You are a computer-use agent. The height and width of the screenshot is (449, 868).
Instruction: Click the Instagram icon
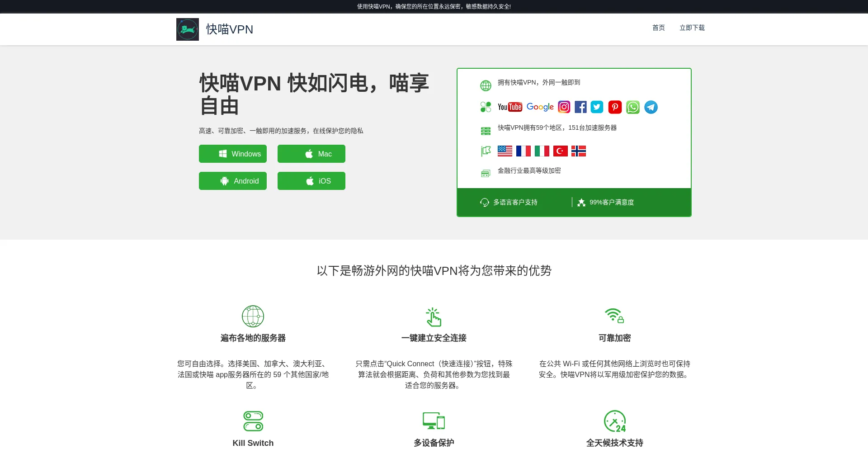(x=564, y=107)
